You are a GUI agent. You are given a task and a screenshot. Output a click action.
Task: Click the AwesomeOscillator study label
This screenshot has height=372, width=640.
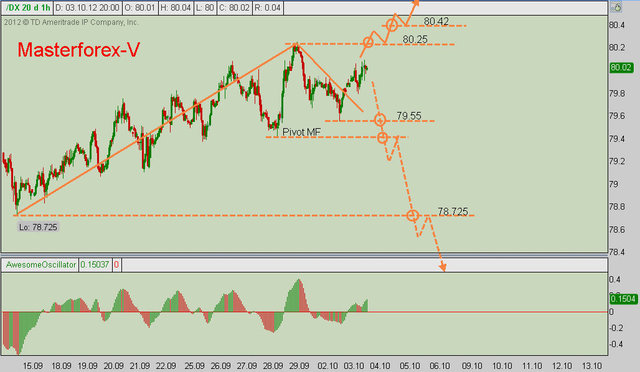click(41, 265)
